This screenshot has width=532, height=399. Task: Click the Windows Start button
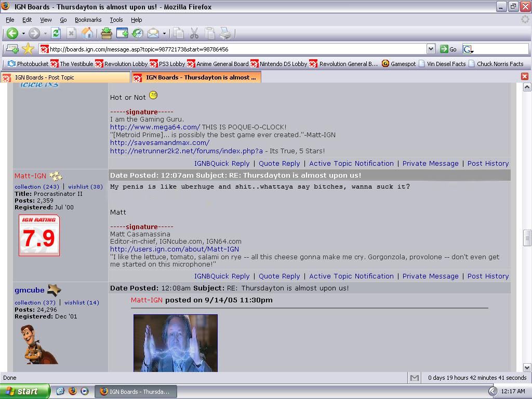(25, 391)
